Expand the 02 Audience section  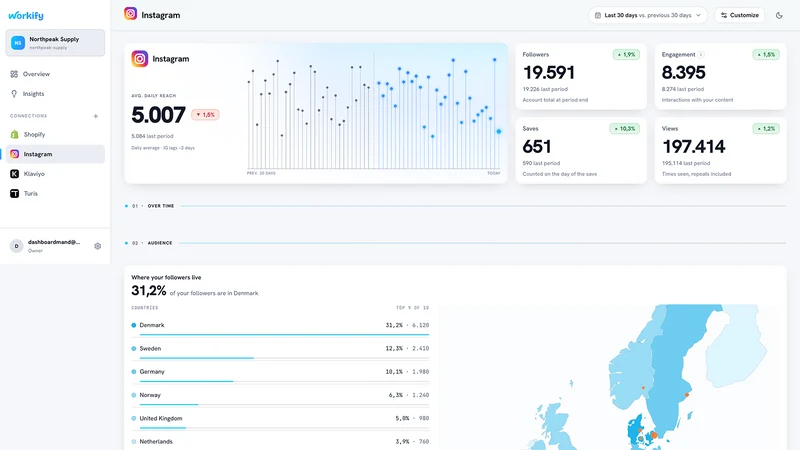click(455, 243)
